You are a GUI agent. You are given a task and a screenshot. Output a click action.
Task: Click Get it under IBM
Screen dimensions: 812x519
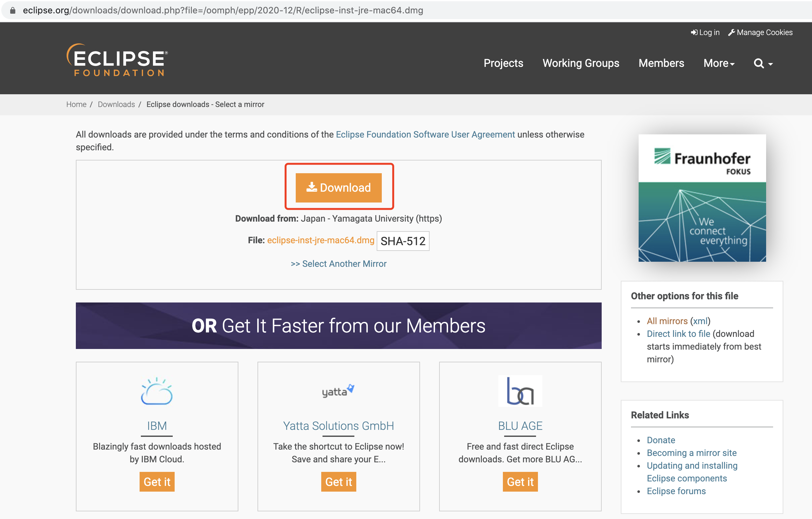tap(157, 482)
